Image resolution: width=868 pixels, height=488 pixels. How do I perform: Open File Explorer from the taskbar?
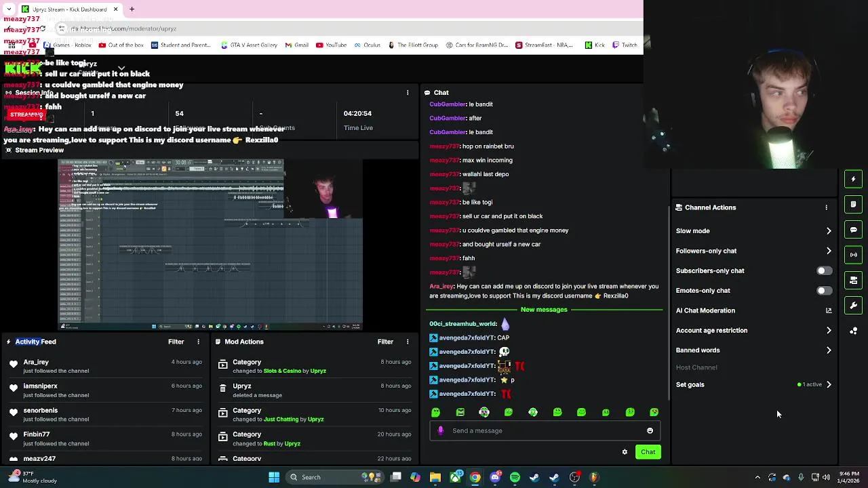435,477
